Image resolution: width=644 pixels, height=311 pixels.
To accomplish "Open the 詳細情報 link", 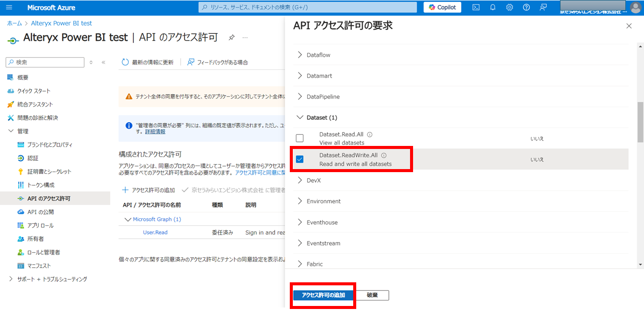I will [155, 131].
